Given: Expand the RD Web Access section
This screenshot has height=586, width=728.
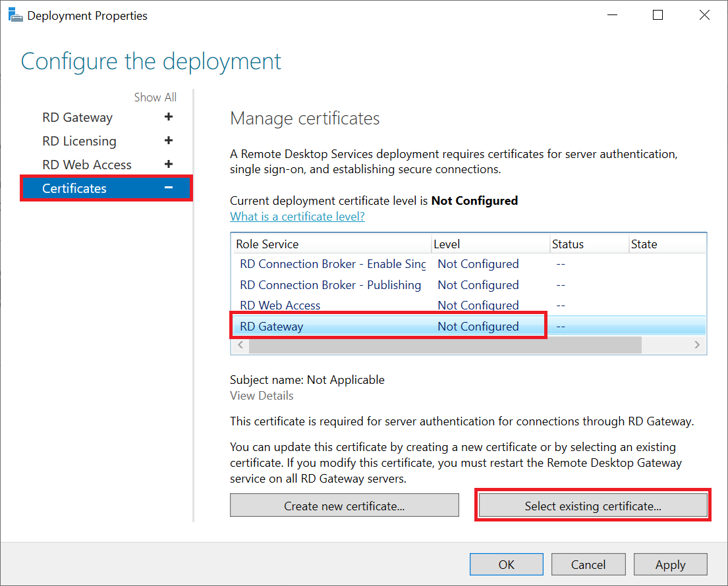Looking at the screenshot, I should [169, 164].
